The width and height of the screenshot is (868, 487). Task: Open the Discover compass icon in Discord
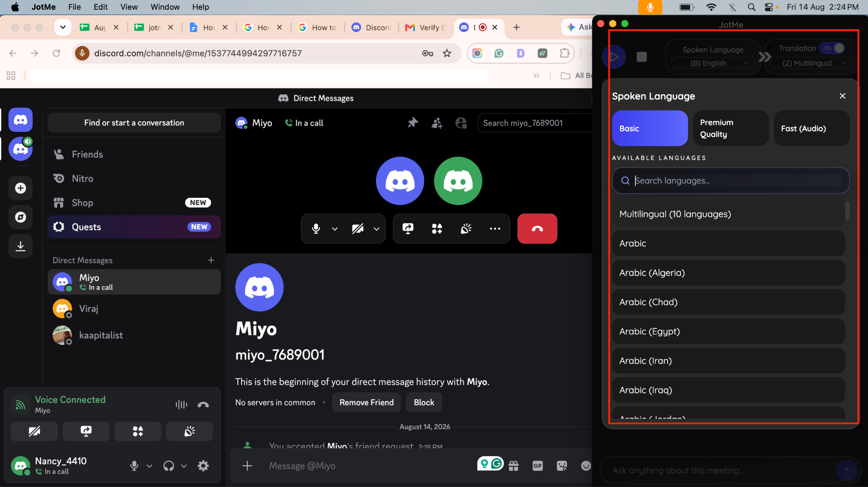click(x=20, y=217)
